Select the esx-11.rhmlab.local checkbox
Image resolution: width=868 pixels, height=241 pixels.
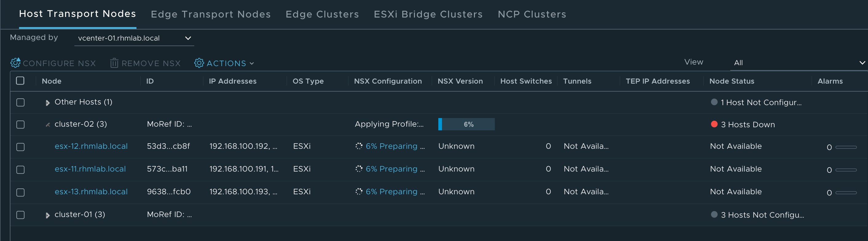coord(21,170)
